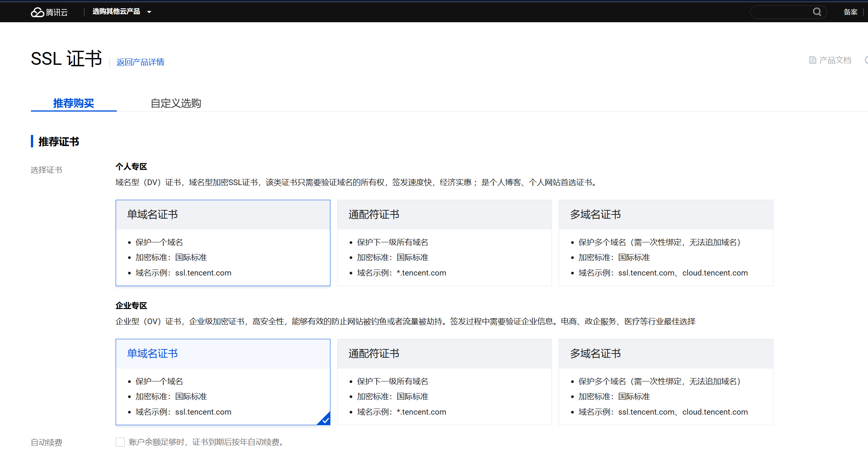This screenshot has height=464, width=868.
Task: Select 企业专区 通配符证书 card
Action: click(x=445, y=382)
